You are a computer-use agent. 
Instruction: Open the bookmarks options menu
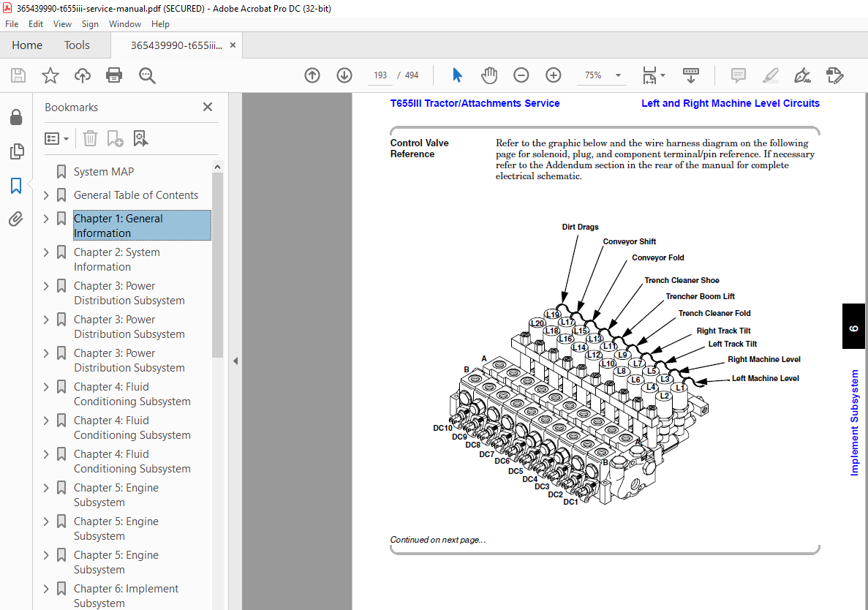click(56, 138)
